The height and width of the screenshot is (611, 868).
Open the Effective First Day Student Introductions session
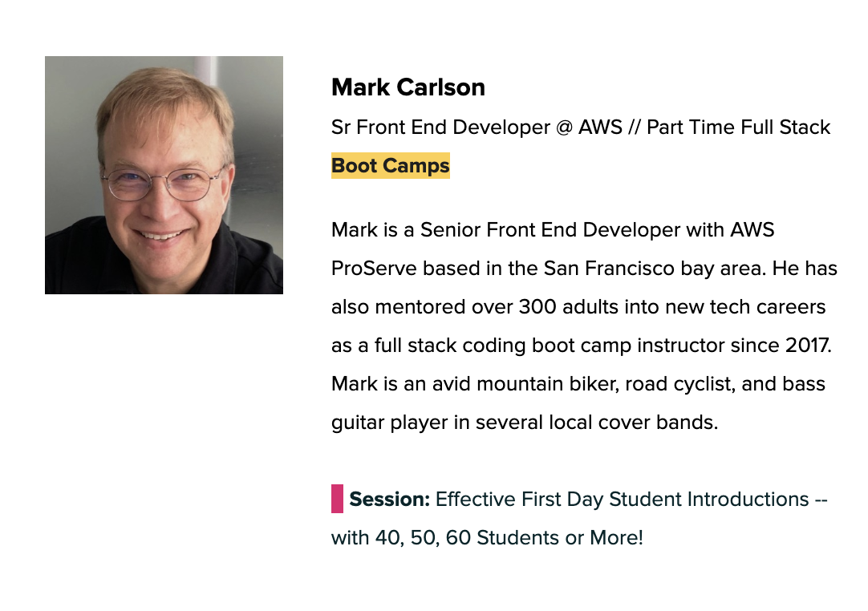[579, 518]
